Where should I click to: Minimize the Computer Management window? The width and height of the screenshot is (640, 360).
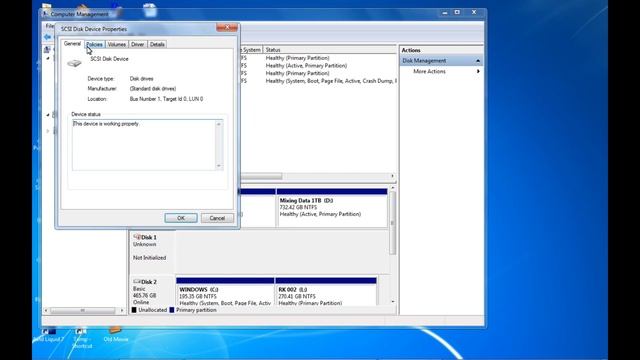(x=445, y=13)
